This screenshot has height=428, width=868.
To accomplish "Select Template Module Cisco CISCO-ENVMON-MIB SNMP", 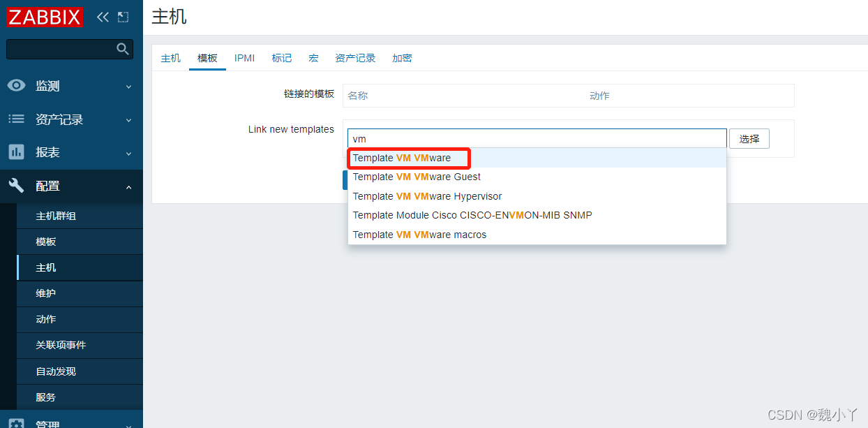I will click(537, 215).
